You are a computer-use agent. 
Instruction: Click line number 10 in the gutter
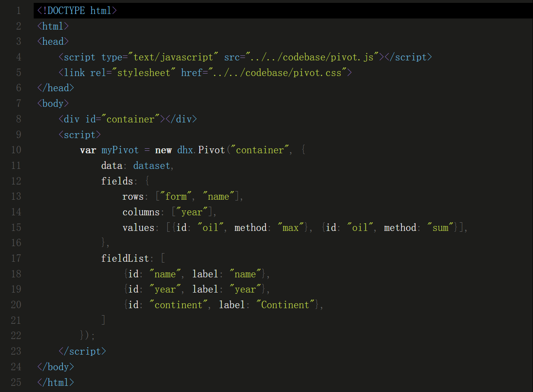[16, 150]
